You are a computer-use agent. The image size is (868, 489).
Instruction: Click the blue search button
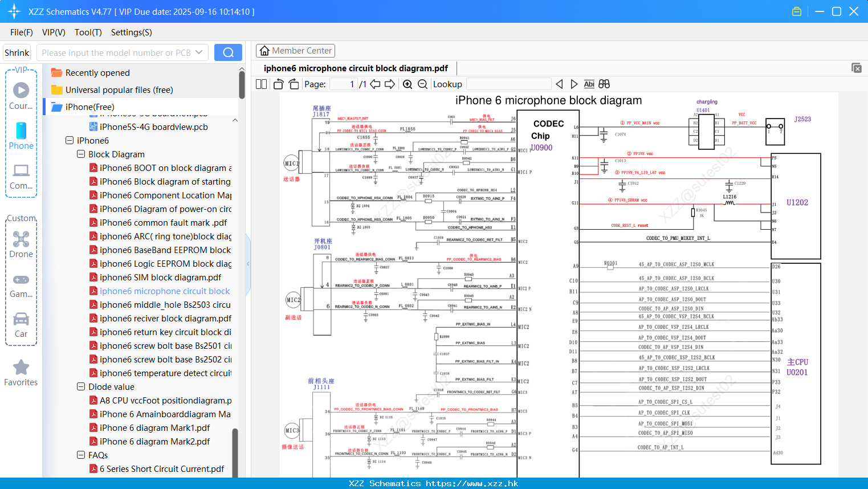(228, 52)
